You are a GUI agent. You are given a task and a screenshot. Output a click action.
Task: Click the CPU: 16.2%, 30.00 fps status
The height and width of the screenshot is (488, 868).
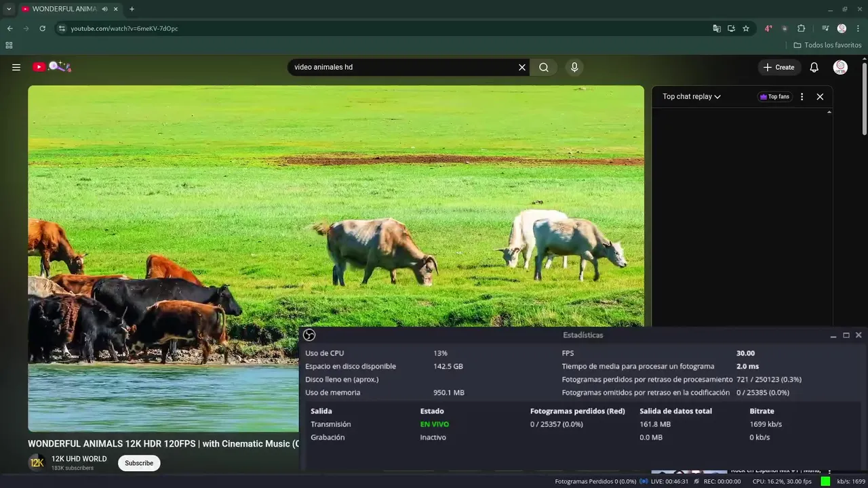click(782, 481)
